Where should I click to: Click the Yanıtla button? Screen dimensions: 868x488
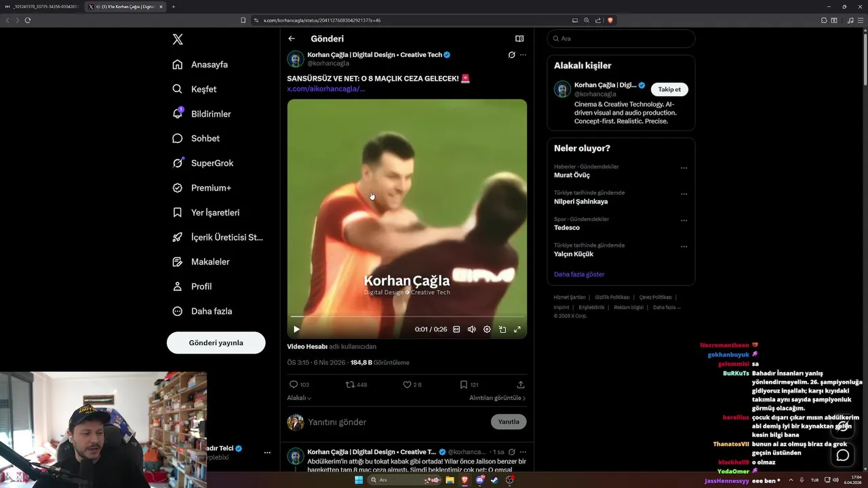(x=509, y=422)
